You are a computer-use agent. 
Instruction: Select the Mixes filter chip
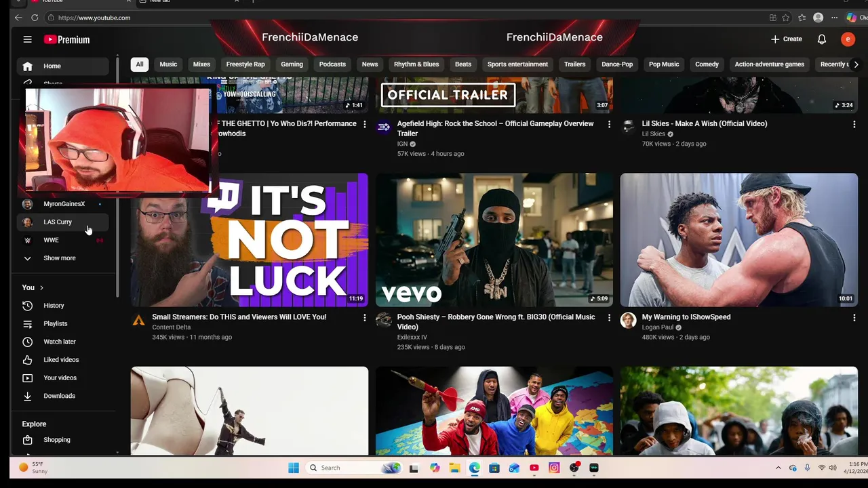point(201,64)
